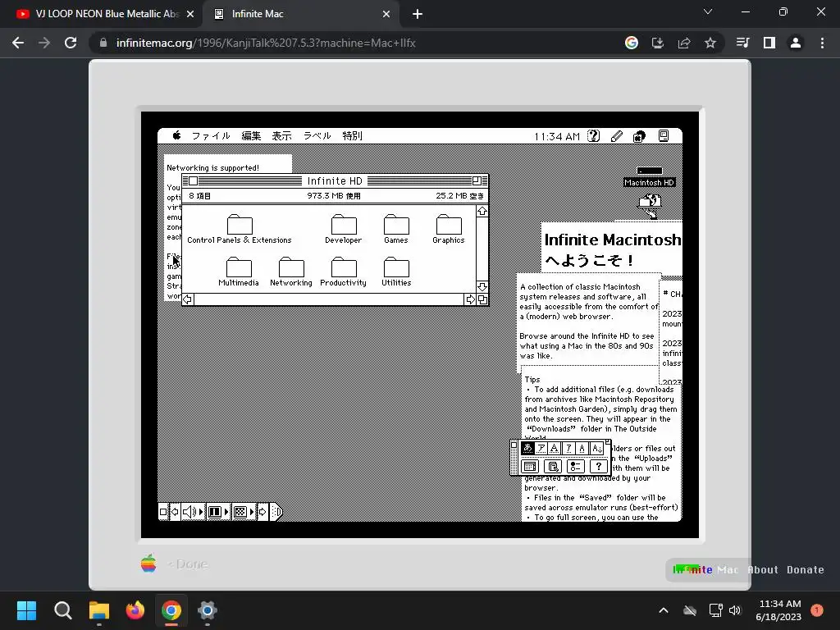Image resolution: width=840 pixels, height=630 pixels.
Task: Click the input palette help question button
Action: [x=598, y=467]
